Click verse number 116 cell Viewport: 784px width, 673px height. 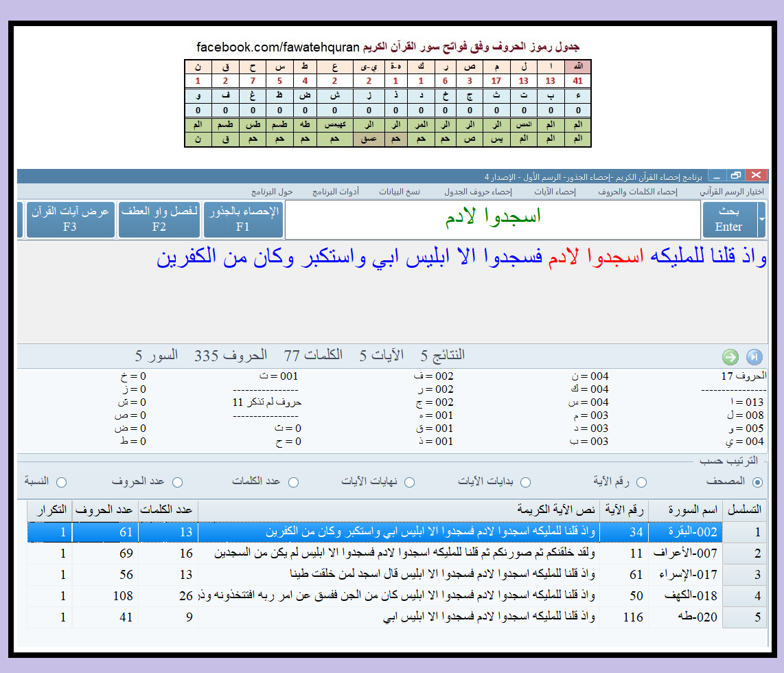(x=624, y=617)
